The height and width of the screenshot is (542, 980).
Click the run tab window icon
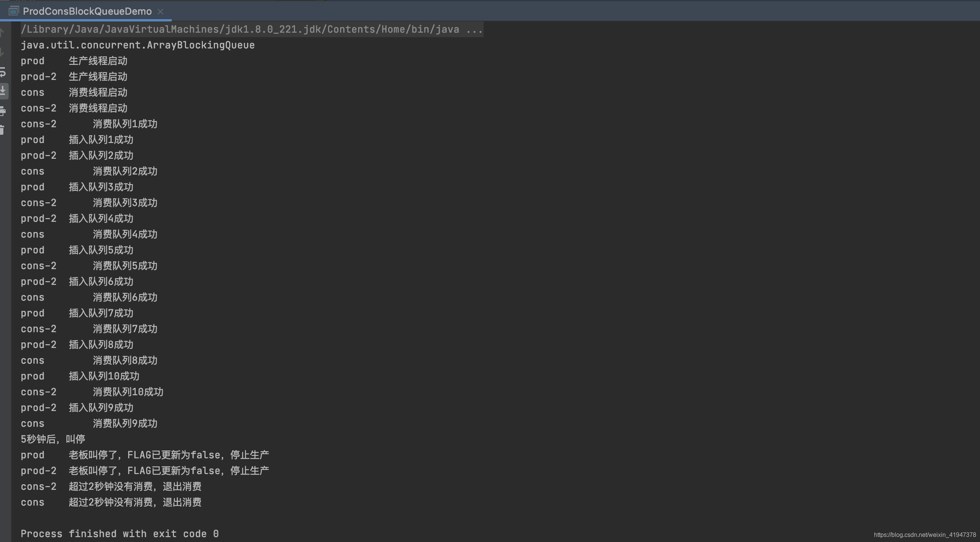[x=14, y=11]
